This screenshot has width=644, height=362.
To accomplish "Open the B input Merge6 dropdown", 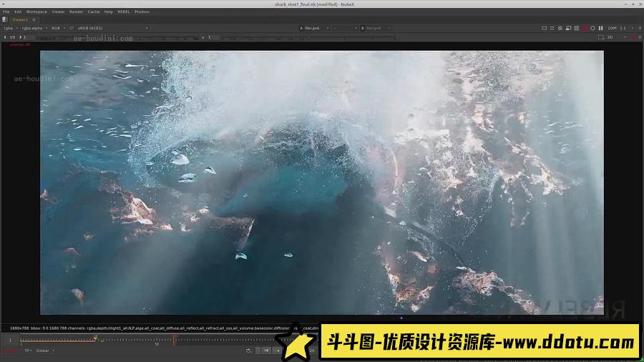I will 376,29.
